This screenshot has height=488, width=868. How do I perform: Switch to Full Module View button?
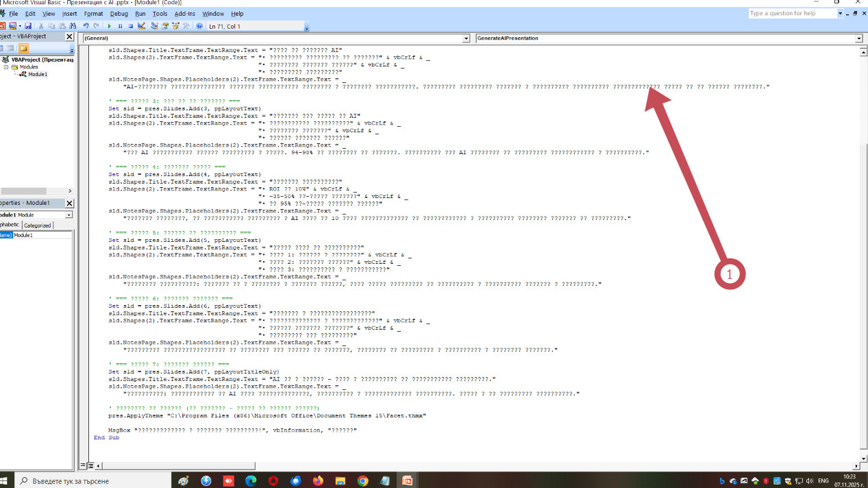click(x=90, y=465)
